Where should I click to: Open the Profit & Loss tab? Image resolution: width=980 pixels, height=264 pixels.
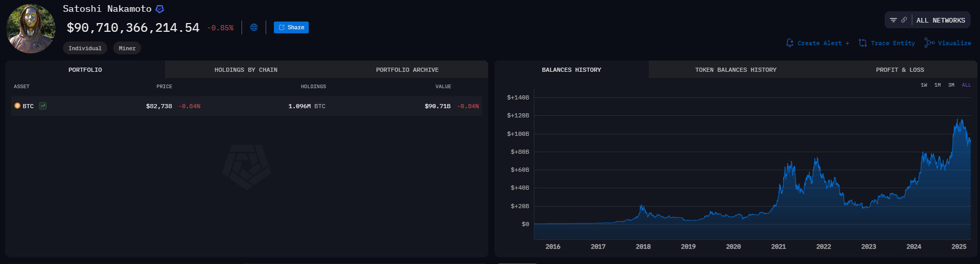(899, 70)
